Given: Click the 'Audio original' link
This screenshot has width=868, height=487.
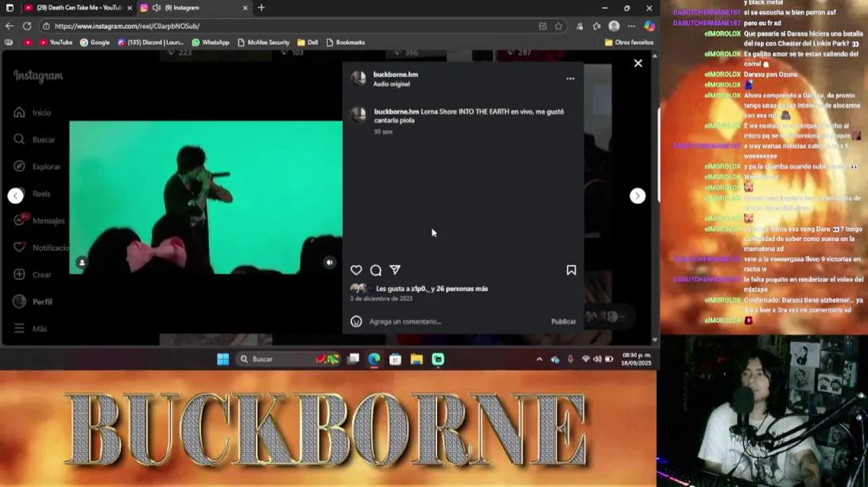Looking at the screenshot, I should point(391,84).
